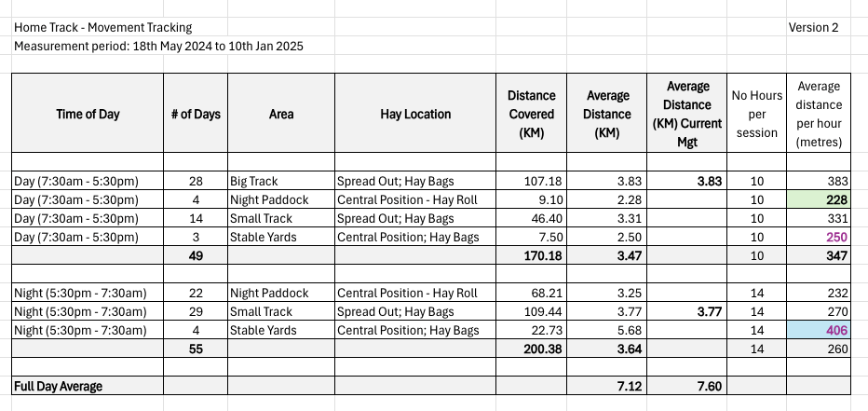This screenshot has height=411, width=868.
Task: Select the purple 250 value cell
Action: click(819, 237)
